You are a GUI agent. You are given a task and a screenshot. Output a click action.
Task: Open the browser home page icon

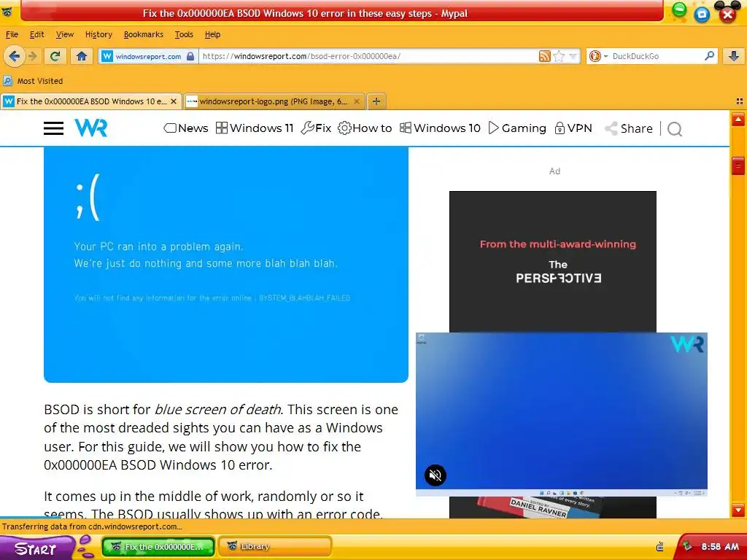pyautogui.click(x=82, y=56)
